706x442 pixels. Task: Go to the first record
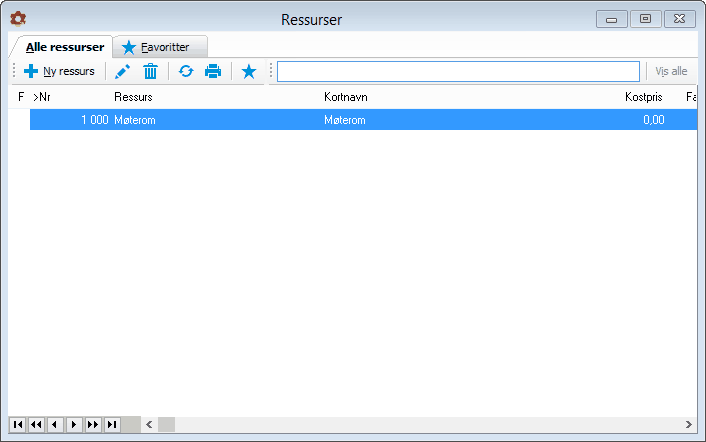click(x=18, y=424)
